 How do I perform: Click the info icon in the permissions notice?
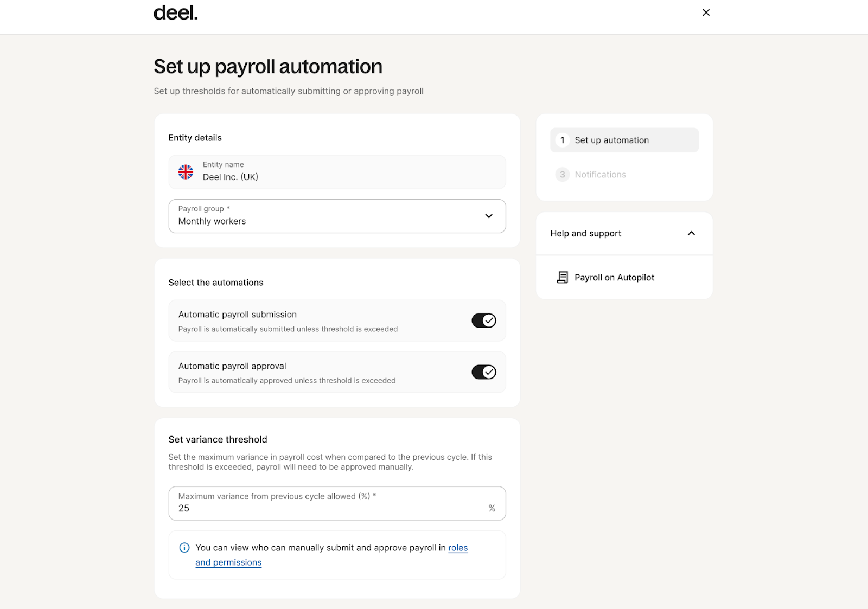184,548
